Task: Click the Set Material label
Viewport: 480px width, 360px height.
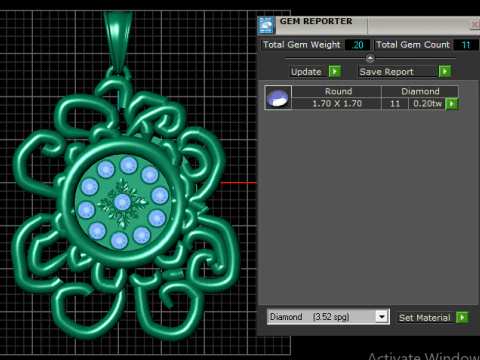Action: coord(424,318)
